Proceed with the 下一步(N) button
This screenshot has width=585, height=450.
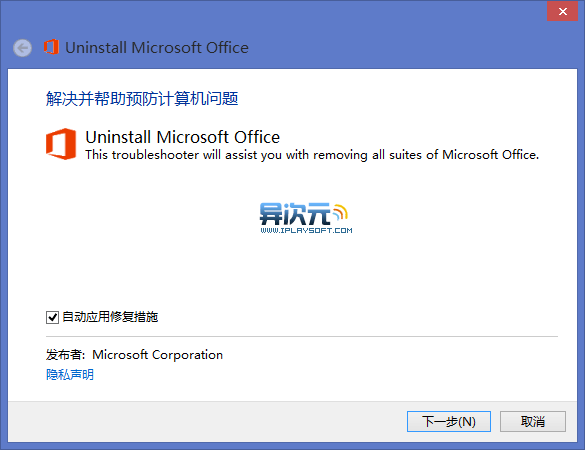pos(448,422)
